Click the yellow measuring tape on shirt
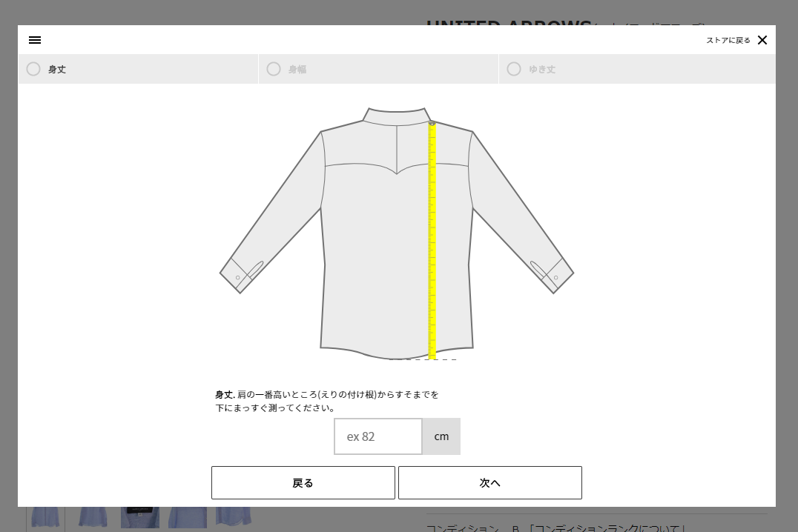This screenshot has height=532, width=798. coord(432,240)
